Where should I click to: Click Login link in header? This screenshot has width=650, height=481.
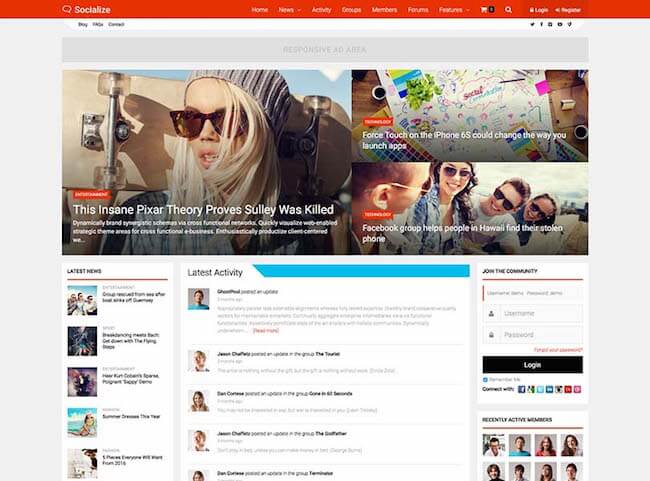point(538,10)
